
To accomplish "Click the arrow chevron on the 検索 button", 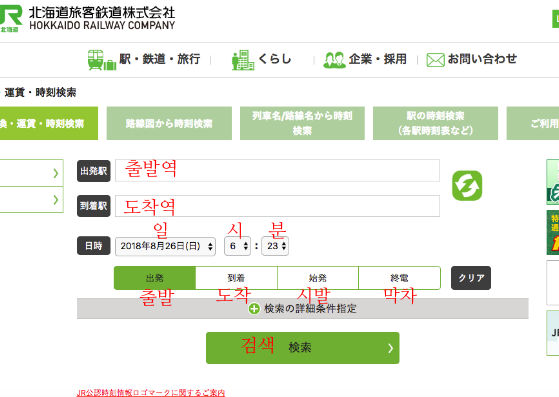I will click(x=390, y=348).
